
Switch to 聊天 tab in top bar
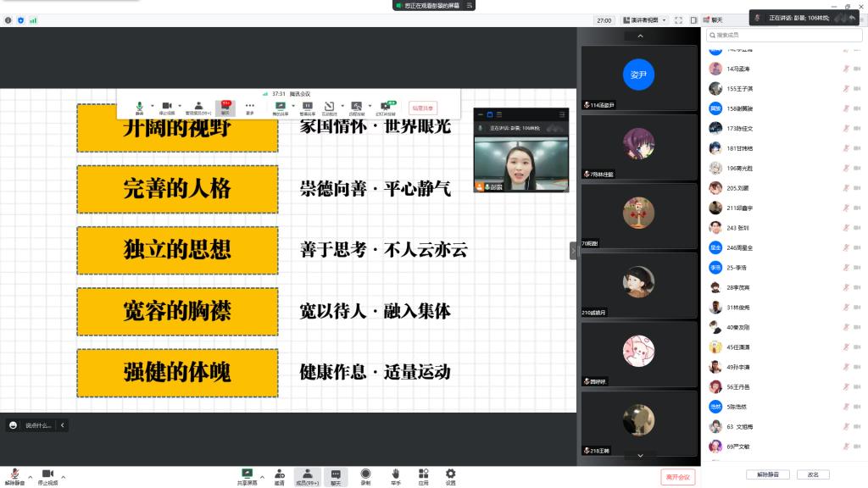712,20
